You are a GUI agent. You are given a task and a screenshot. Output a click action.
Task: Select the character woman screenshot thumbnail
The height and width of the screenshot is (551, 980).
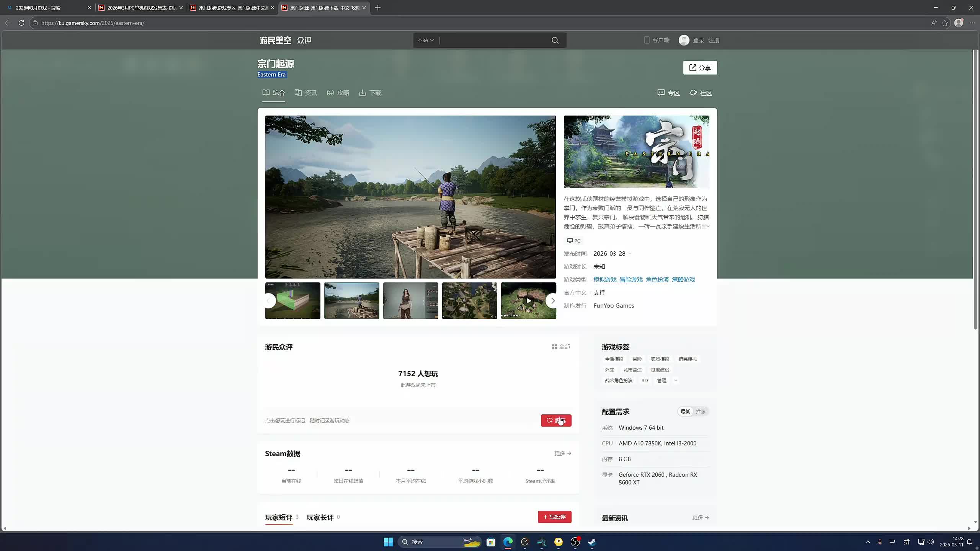click(410, 301)
